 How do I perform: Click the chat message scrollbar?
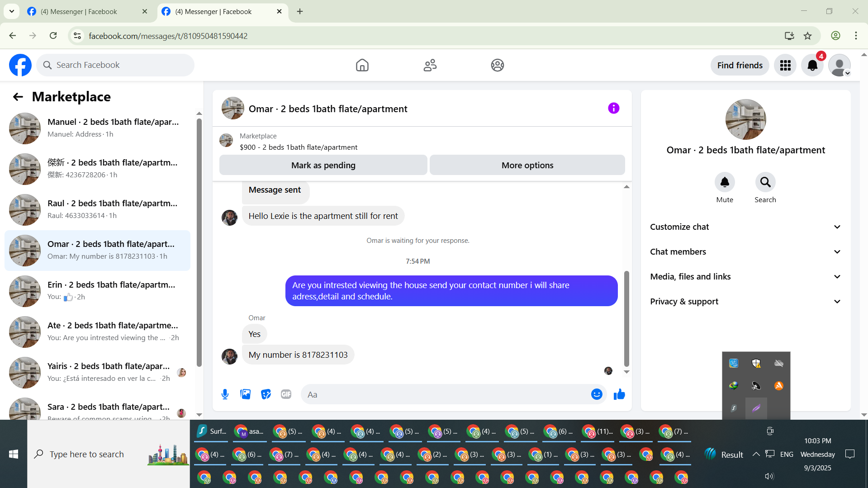[x=626, y=319]
